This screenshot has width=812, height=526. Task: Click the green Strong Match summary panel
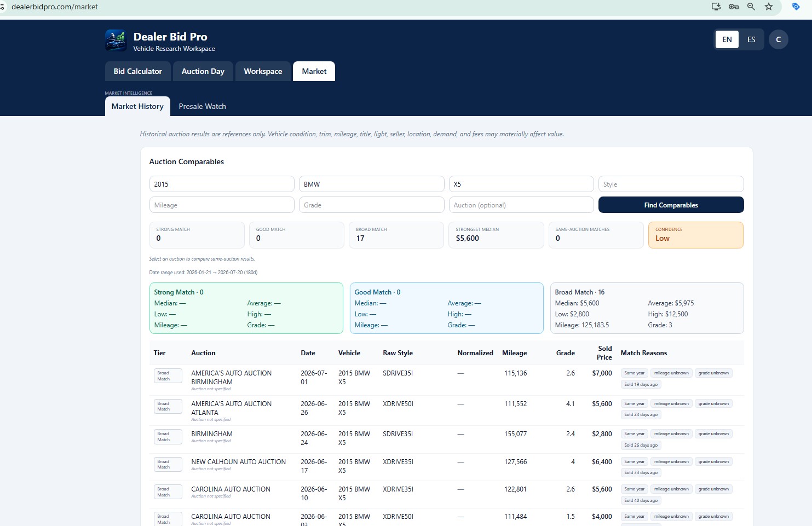246,308
